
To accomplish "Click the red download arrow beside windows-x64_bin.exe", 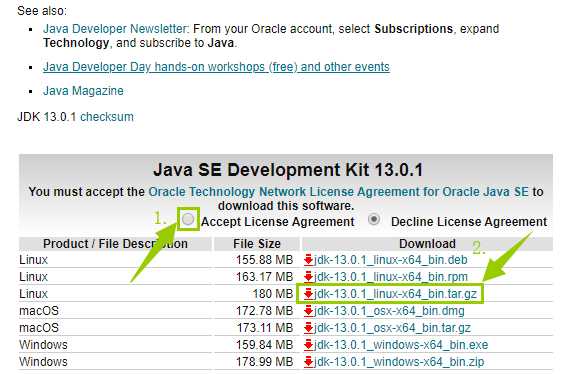I will [308, 345].
